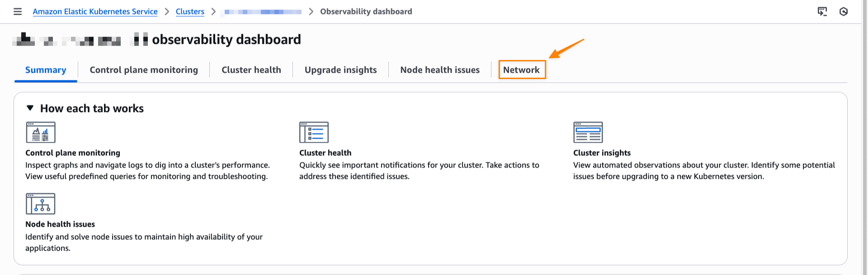
Task: Select the Cluster health tab
Action: pos(251,70)
